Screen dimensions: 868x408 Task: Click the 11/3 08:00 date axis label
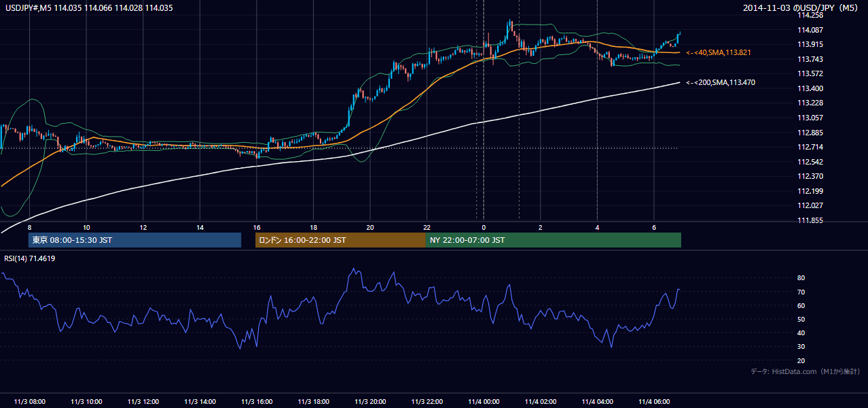point(30,401)
